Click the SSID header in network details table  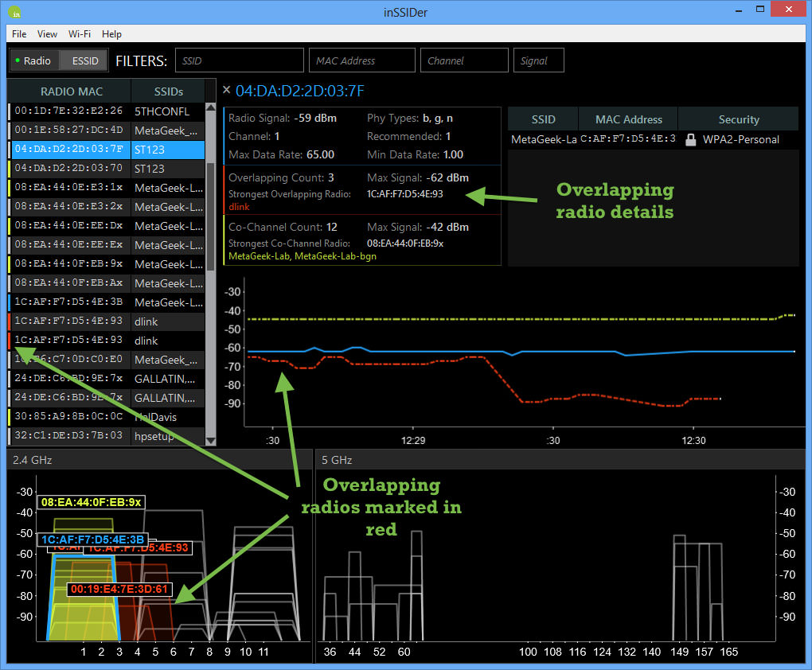coord(543,119)
